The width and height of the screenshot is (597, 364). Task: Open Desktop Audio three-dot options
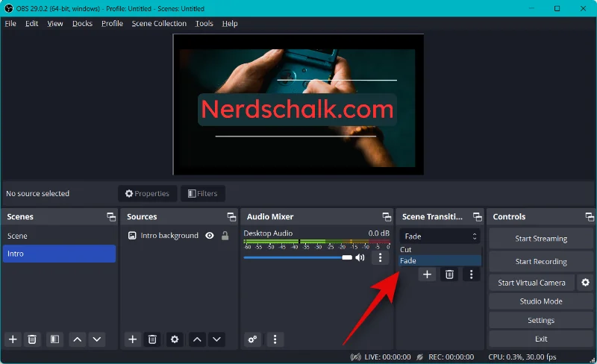point(380,258)
